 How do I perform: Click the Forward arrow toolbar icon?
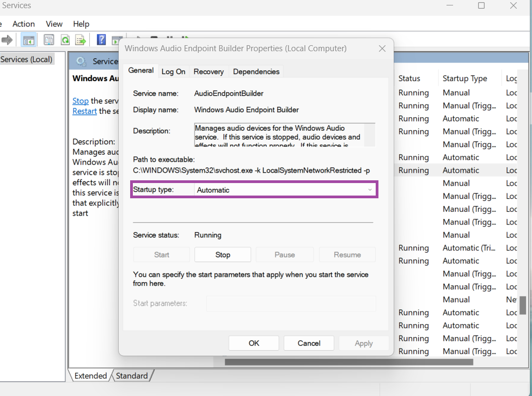click(7, 40)
